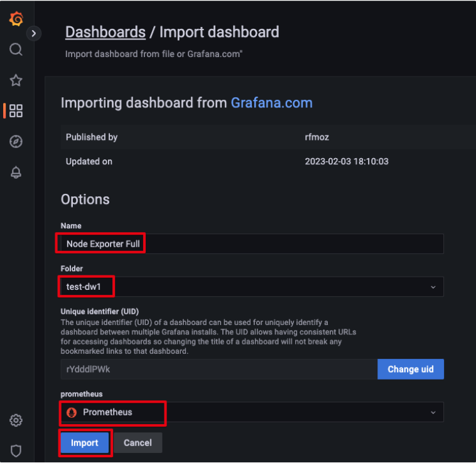Open the Alerting bell icon
The width and height of the screenshot is (476, 463).
[16, 173]
